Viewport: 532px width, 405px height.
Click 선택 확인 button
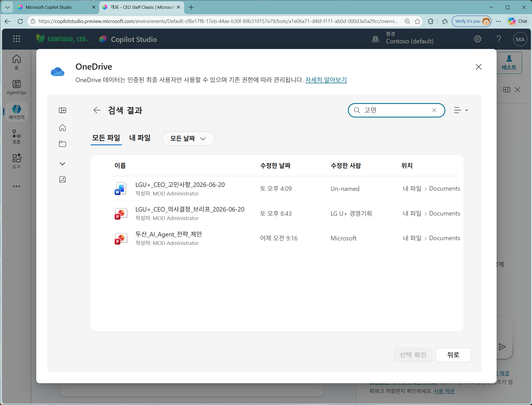413,355
